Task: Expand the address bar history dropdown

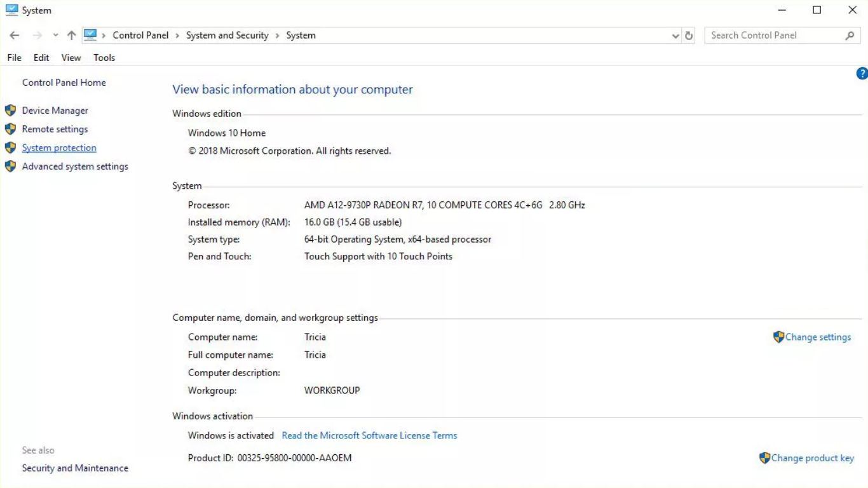Action: pyautogui.click(x=675, y=36)
